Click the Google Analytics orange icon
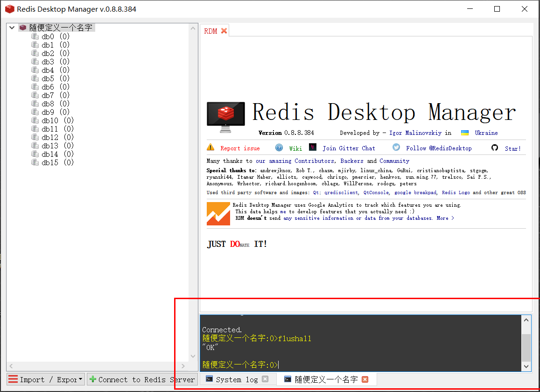This screenshot has height=392, width=540. [218, 214]
